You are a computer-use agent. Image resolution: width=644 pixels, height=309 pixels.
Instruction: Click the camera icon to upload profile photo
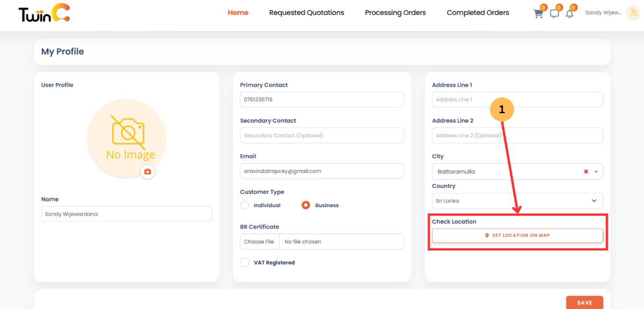tap(147, 171)
